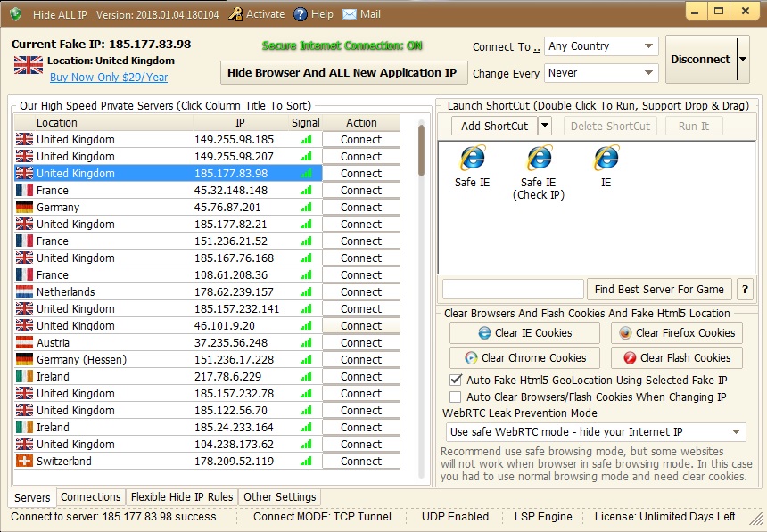This screenshot has height=532, width=767.
Task: Click License: Unlimited Days Left status text
Action: point(664,517)
